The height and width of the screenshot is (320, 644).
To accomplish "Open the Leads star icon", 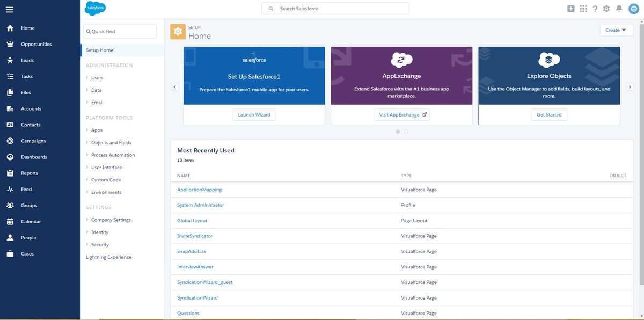I will click(10, 60).
